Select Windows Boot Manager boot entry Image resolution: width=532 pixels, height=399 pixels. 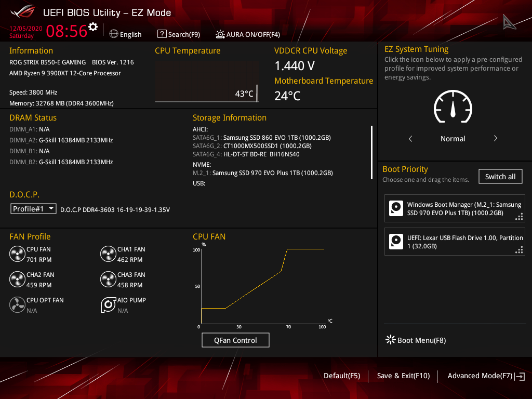[455, 208]
